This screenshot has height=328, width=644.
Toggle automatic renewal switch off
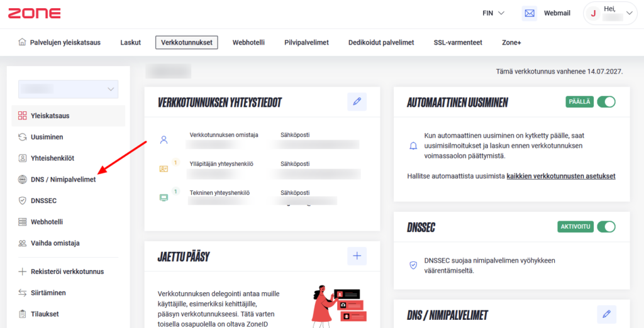[606, 102]
